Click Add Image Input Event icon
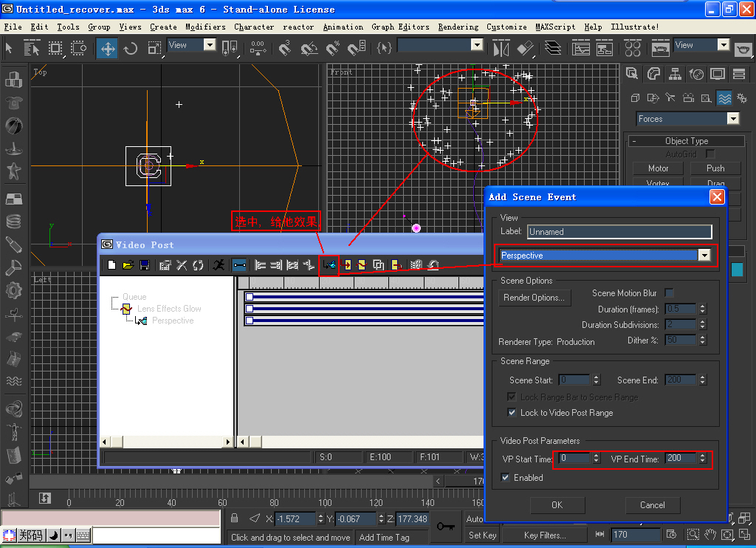 pos(346,265)
